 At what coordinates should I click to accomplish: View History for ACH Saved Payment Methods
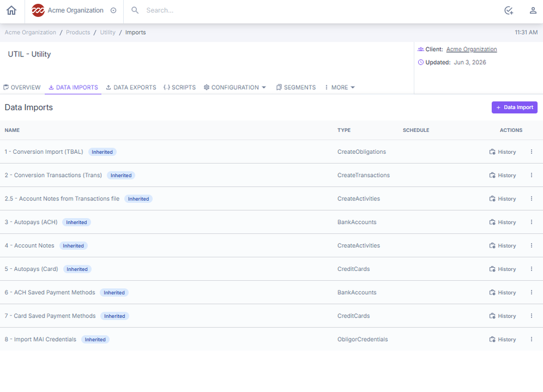click(502, 292)
